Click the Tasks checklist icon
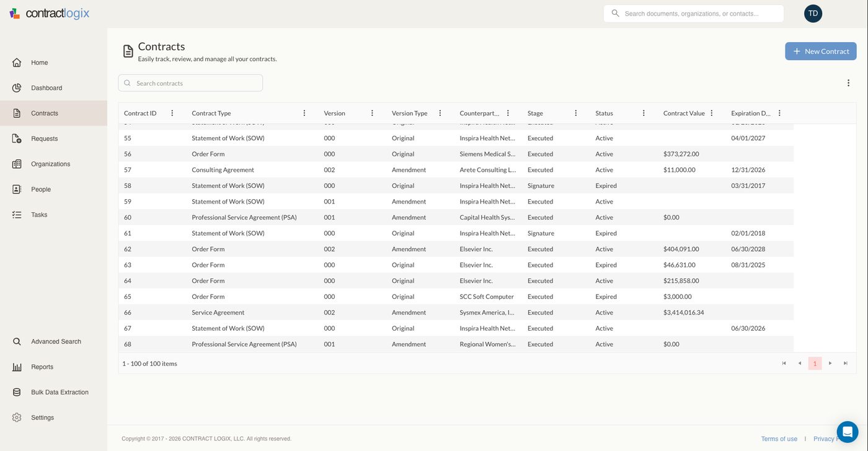 pos(17,215)
